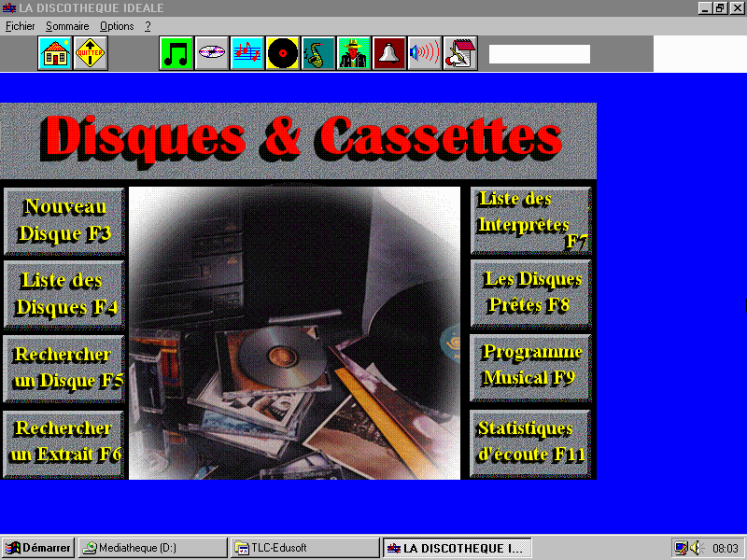Click the notepad with pen icon
Viewport: 747px width, 560px height.
460,54
